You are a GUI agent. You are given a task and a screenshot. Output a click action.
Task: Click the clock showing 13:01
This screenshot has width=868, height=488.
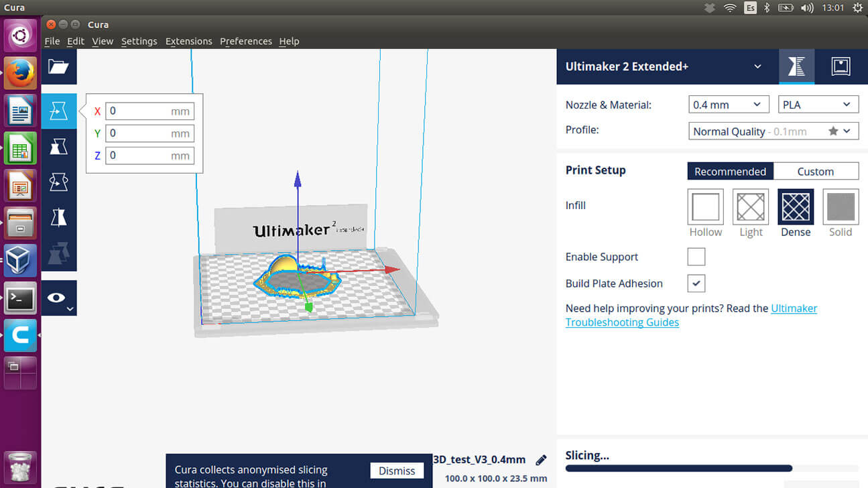[832, 8]
